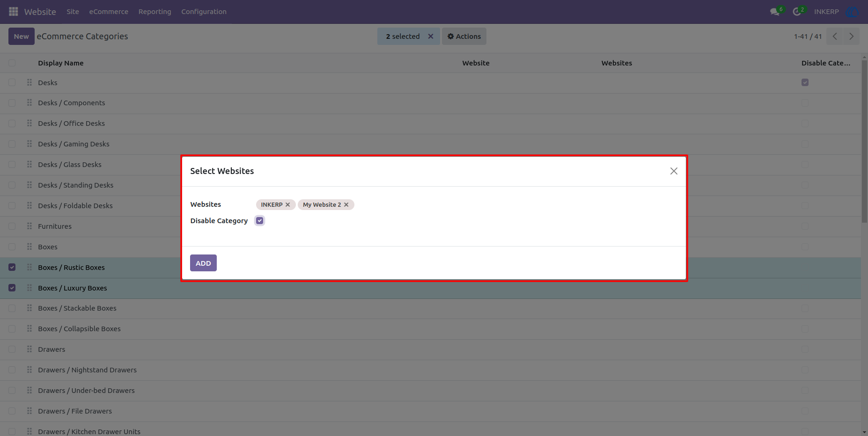The width and height of the screenshot is (868, 436).
Task: Open the discuss messages icon
Action: pyautogui.click(x=775, y=12)
